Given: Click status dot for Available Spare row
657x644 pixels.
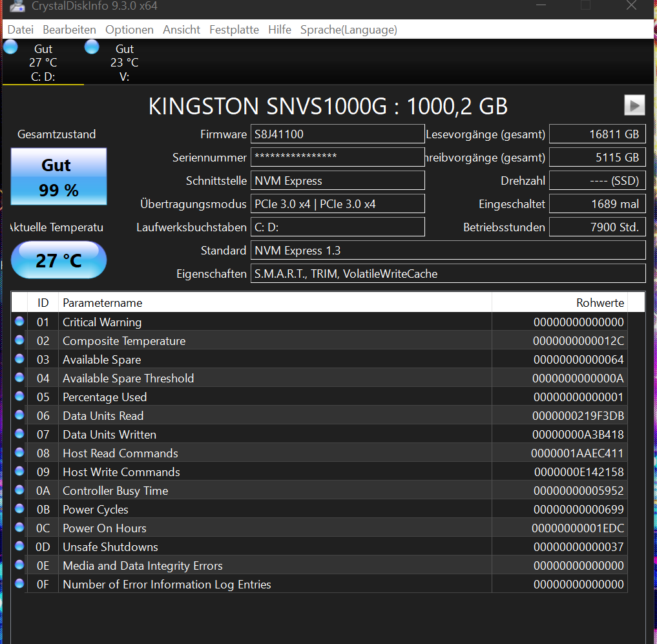Looking at the screenshot, I should click(x=19, y=358).
